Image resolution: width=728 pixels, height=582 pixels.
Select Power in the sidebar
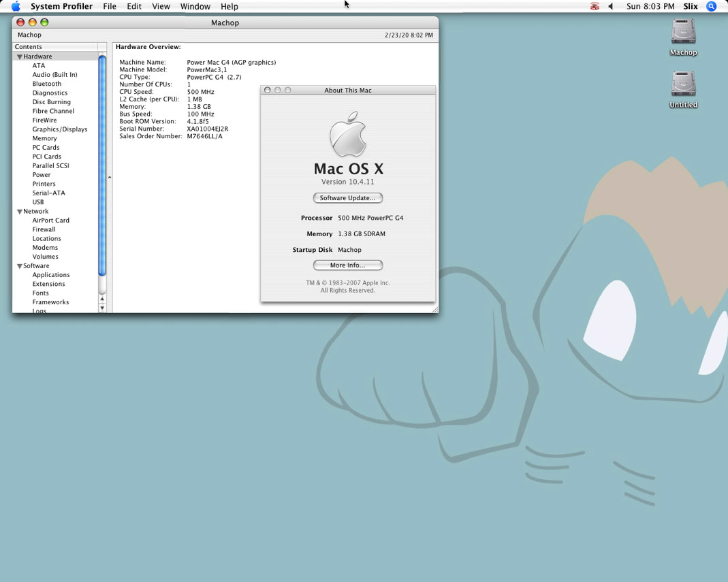tap(42, 175)
